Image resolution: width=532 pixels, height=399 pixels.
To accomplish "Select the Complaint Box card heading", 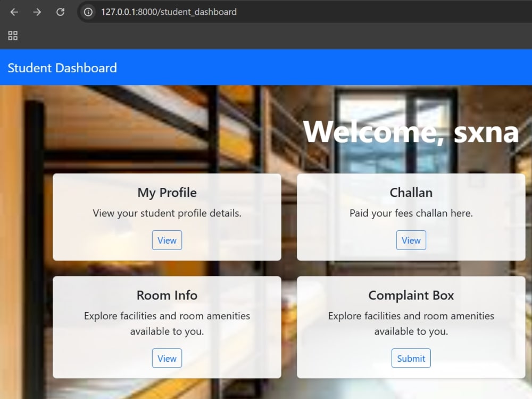I will point(411,295).
